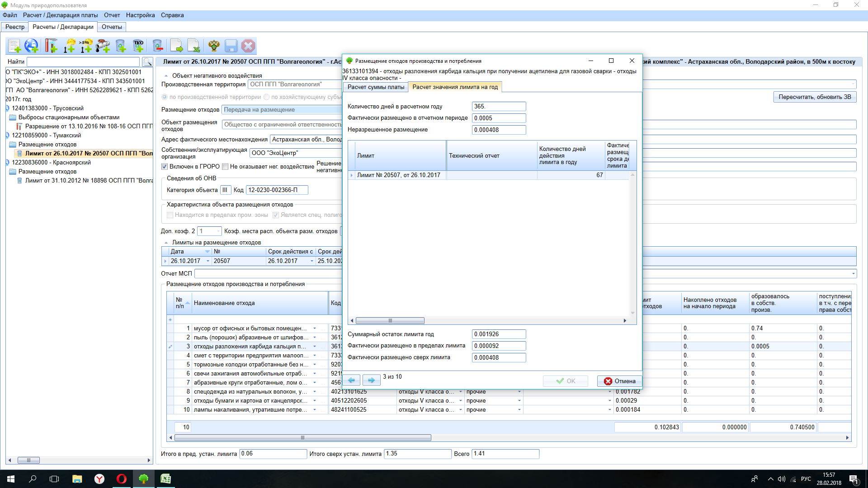Image resolution: width=868 pixels, height=488 pixels.
Task: Check Не оказывает нег. воздействие checkbox
Action: pos(225,167)
